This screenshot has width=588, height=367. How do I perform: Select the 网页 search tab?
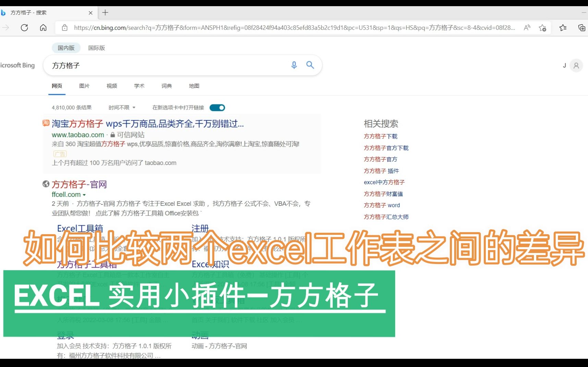click(x=57, y=86)
